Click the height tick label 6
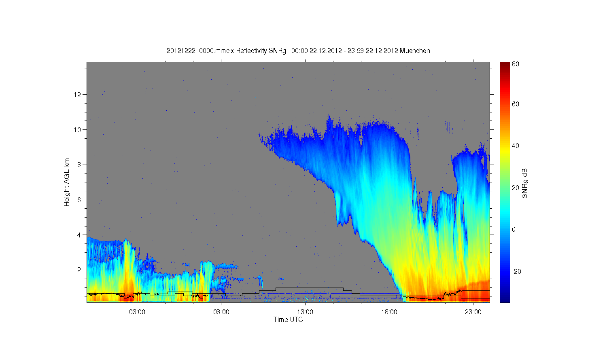Image resolution: width=607 pixels, height=364 pixels. click(x=80, y=200)
